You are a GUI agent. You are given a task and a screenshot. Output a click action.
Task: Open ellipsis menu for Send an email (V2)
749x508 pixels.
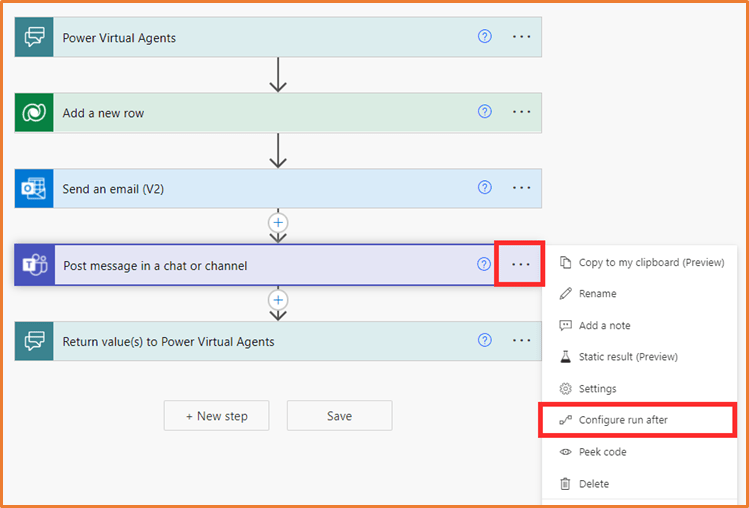pyautogui.click(x=521, y=187)
